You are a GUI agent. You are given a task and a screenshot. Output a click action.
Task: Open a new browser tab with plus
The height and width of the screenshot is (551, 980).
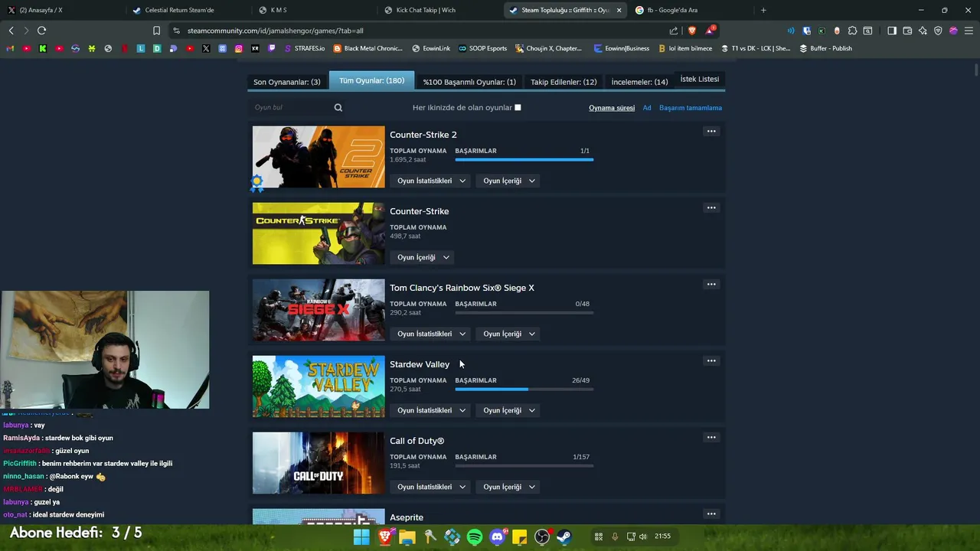[763, 10]
